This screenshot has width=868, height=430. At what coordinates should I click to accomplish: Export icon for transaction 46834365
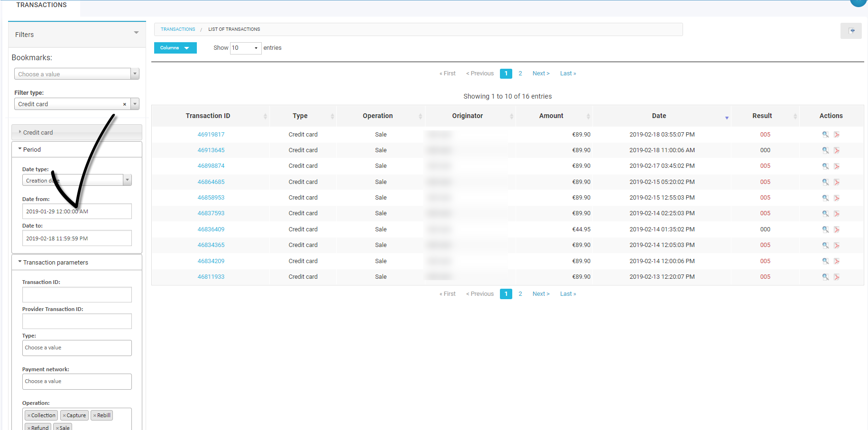[837, 245]
